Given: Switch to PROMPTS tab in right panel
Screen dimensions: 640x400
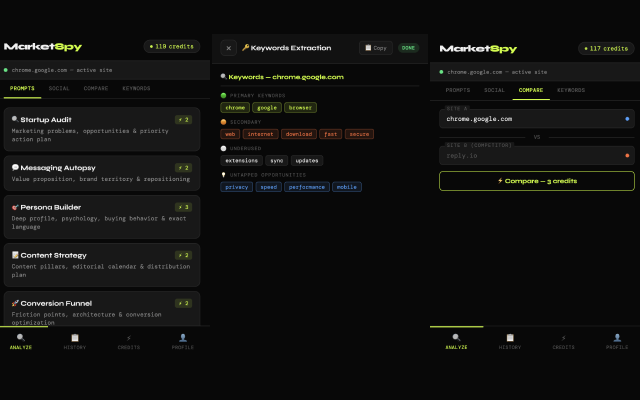Looking at the screenshot, I should pos(458,90).
